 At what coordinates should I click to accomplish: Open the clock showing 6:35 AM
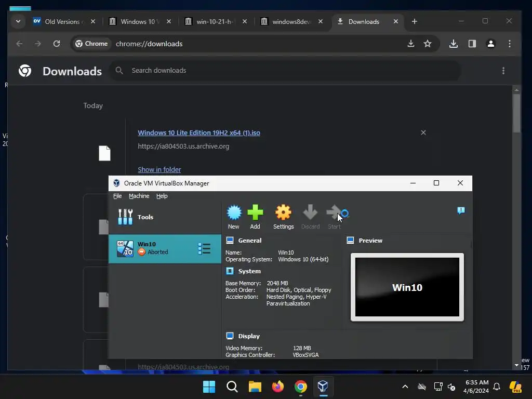click(476, 387)
